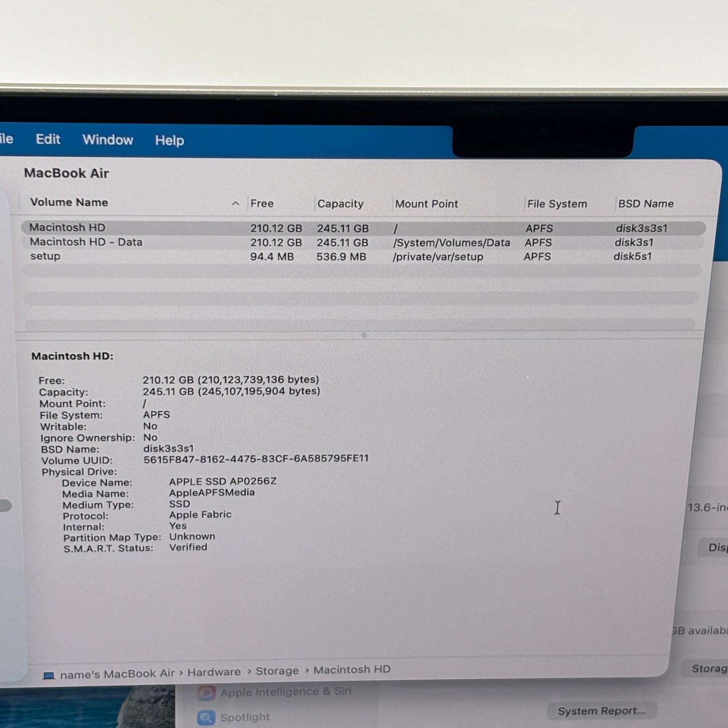Screen dimensions: 728x728
Task: Click the 94.4 MB free value
Action: (272, 256)
